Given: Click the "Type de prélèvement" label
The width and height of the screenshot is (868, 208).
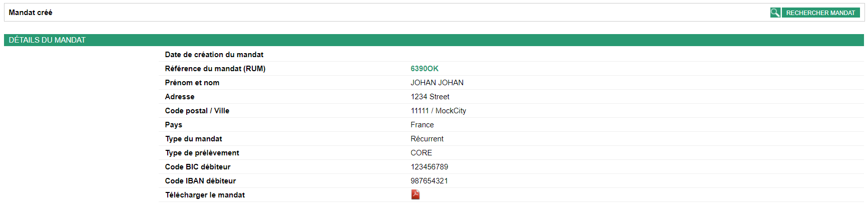Looking at the screenshot, I should (202, 153).
